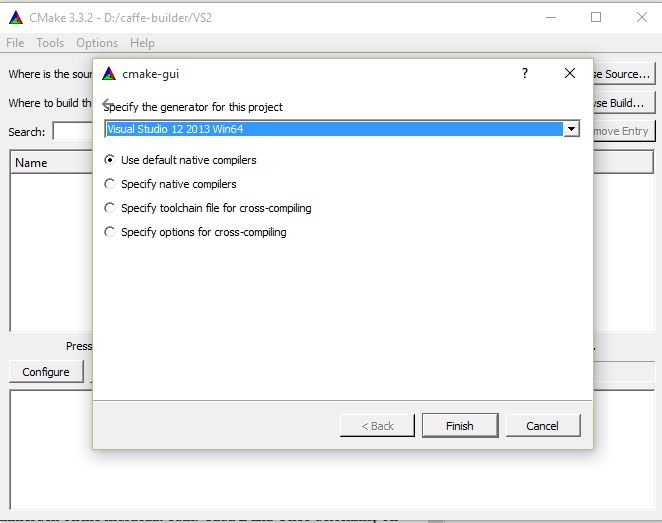Click the back arrow icon in the dialog
Screen dimensions: 662x523
(x=109, y=103)
